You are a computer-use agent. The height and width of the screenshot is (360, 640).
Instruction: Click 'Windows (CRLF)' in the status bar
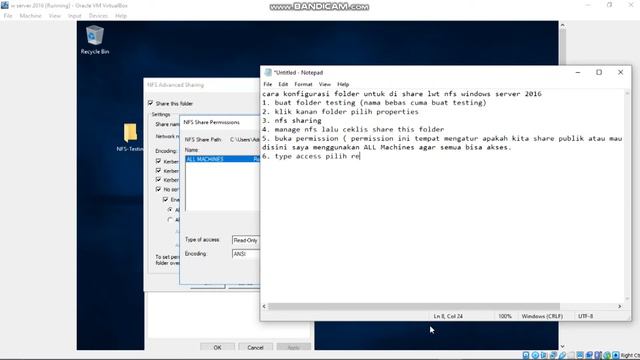point(542,316)
